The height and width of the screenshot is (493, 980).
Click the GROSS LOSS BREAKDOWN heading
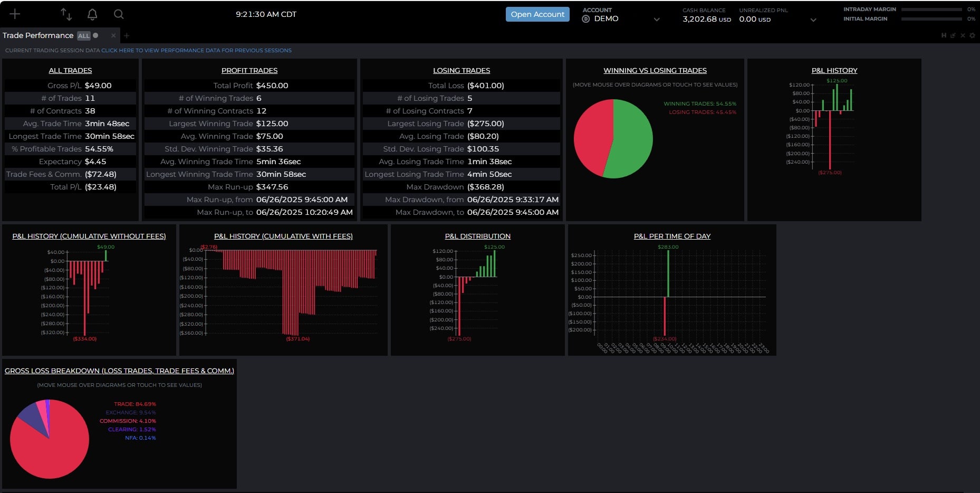pyautogui.click(x=119, y=371)
